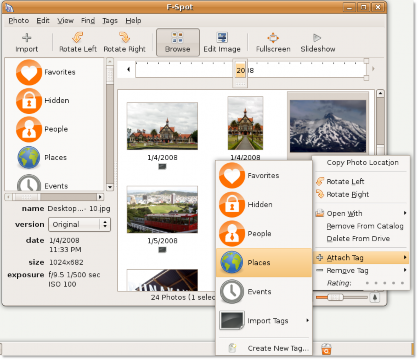The width and height of the screenshot is (418, 360).
Task: Attach People tag from submenu
Action: click(x=264, y=234)
